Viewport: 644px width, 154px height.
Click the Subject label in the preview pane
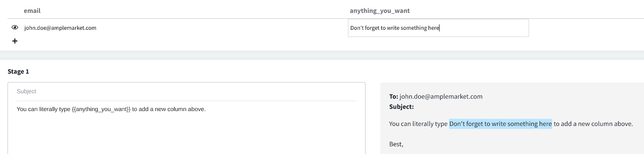pyautogui.click(x=401, y=107)
